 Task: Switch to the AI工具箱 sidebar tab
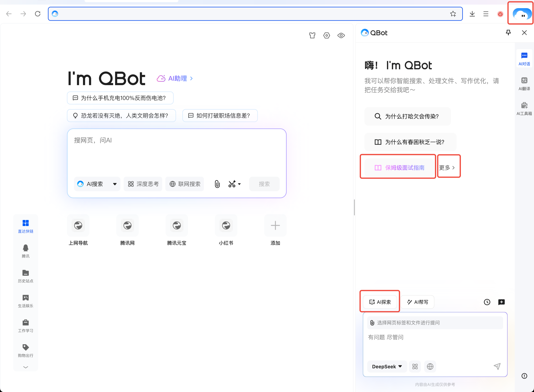pyautogui.click(x=524, y=109)
